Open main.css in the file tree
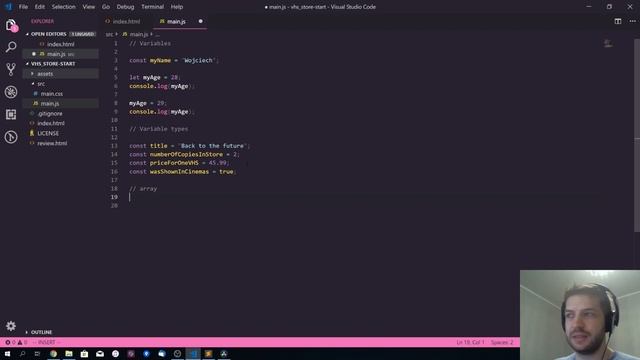 coord(61,93)
